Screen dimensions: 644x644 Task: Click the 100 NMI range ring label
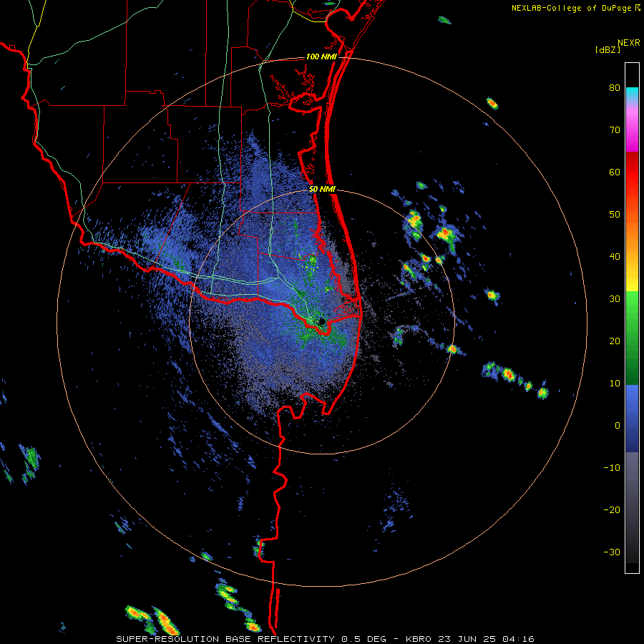coord(321,57)
